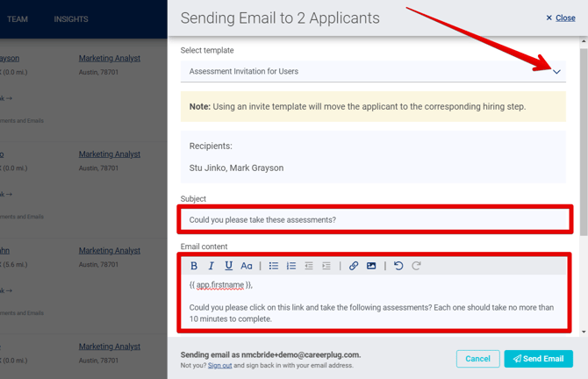Open the TEAM menu item

pyautogui.click(x=18, y=19)
